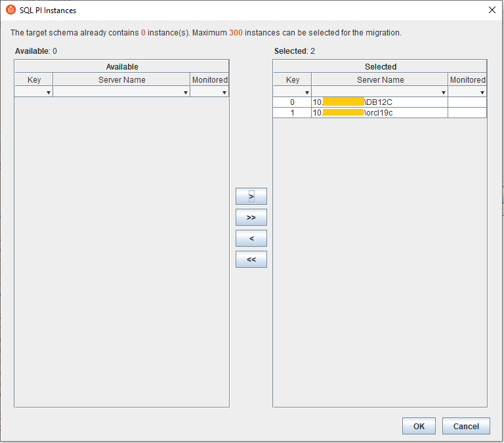Select the DB12C server row

tap(379, 102)
